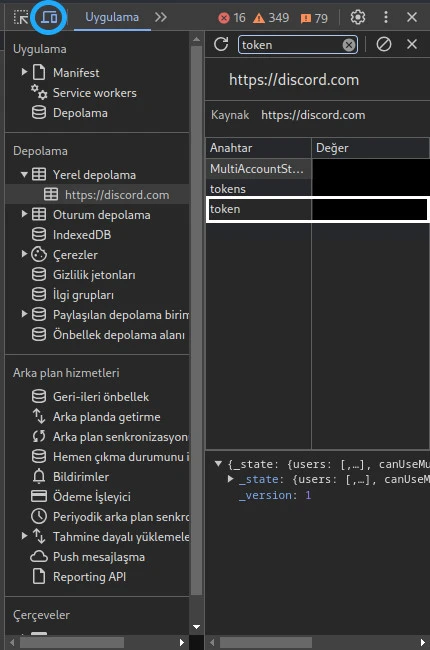Viewport: 430px width, 650px height.
Task: Open DevTools settings gear
Action: (358, 17)
